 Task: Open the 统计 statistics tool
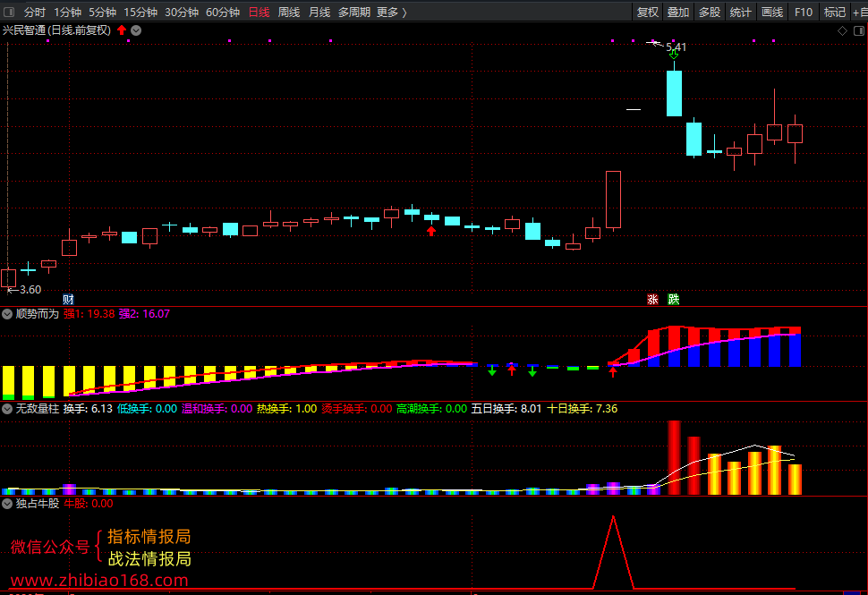tap(740, 13)
